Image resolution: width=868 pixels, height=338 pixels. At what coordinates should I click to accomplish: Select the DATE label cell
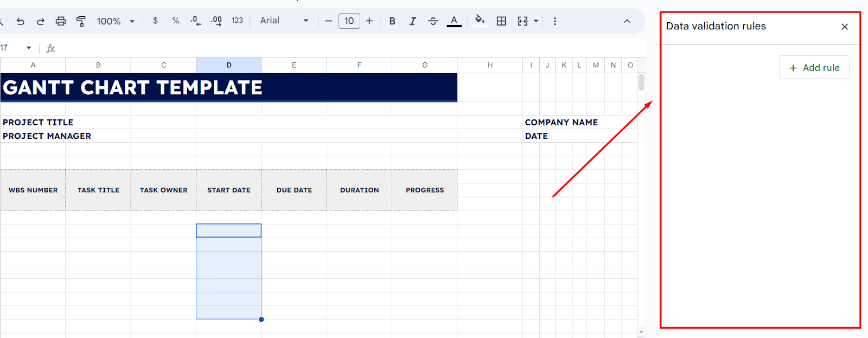pyautogui.click(x=537, y=136)
